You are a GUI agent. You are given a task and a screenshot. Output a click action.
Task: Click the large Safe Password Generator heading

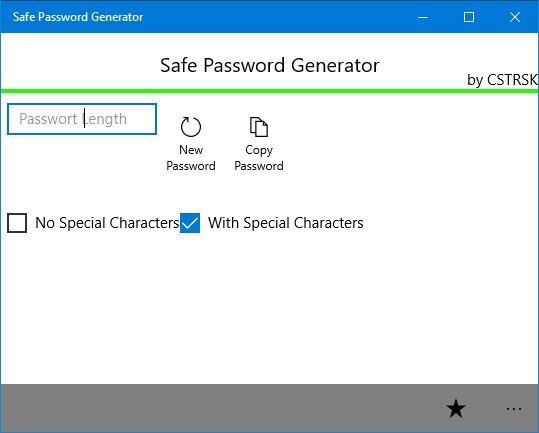pyautogui.click(x=270, y=65)
